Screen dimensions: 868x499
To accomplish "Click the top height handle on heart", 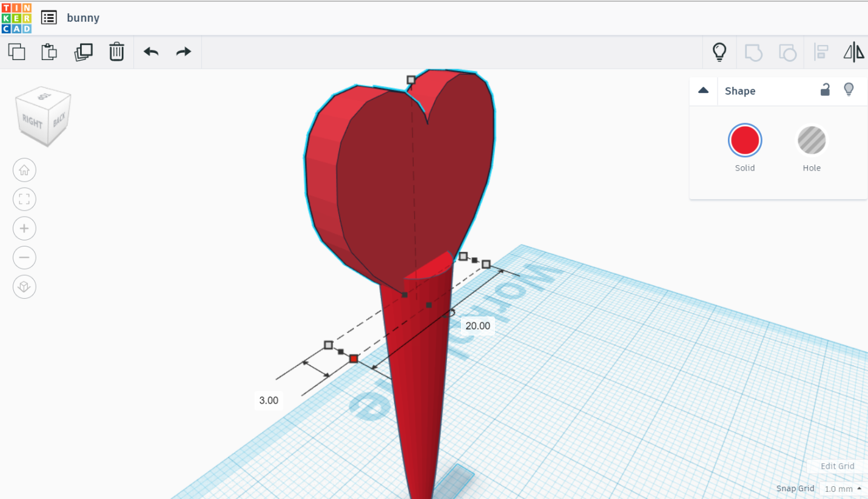I will tap(411, 80).
